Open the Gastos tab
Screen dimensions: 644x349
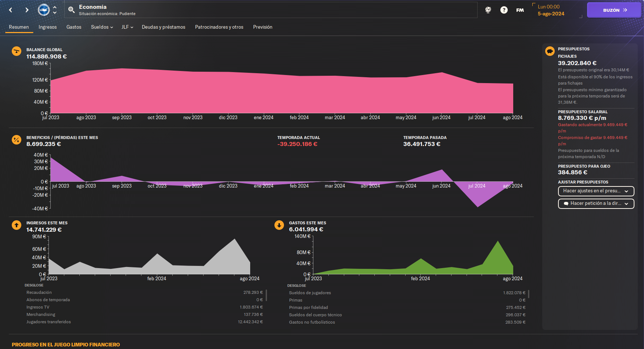coord(74,27)
